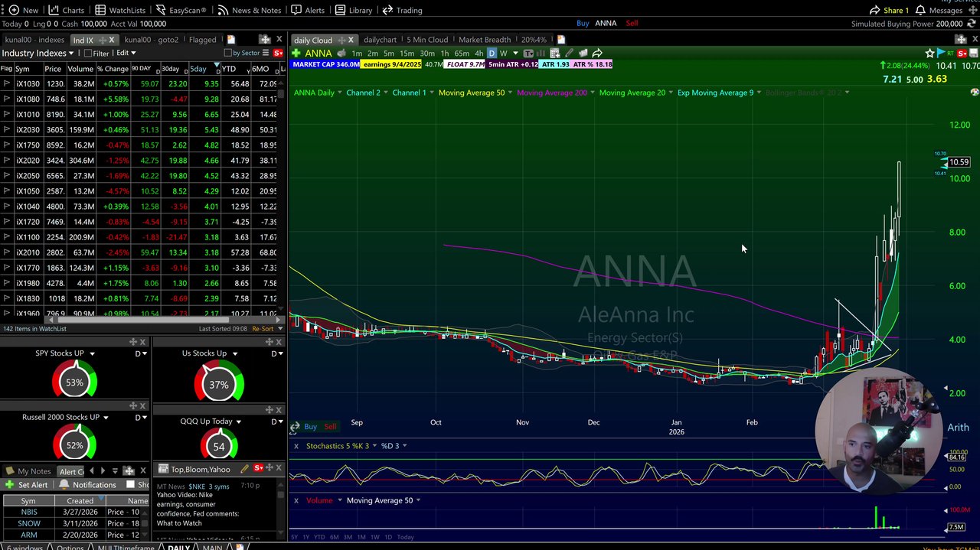
Task: Select the pencil drawing tool icon
Action: [569, 53]
